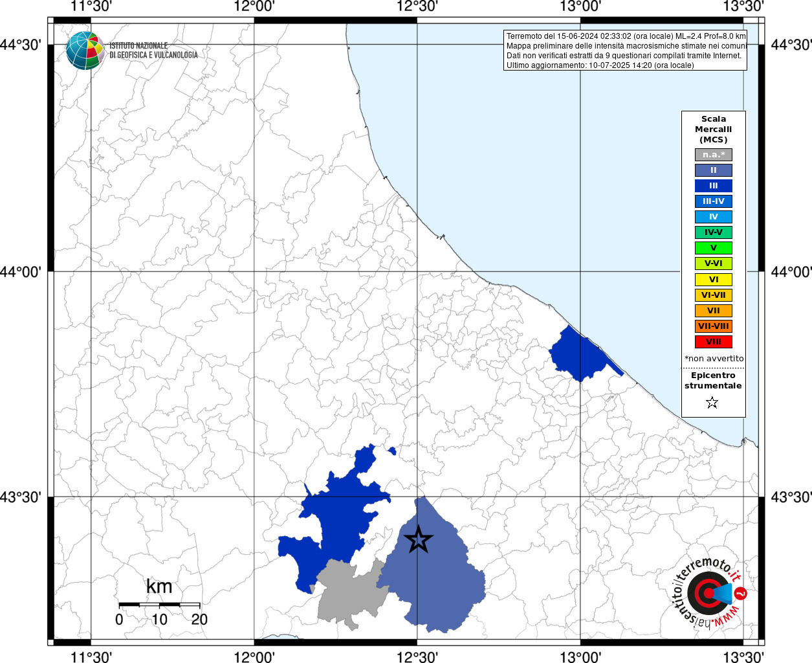The width and height of the screenshot is (812, 663).
Task: Click 'Scala Mercalli (MCS)' legend title
Action: [x=714, y=129]
